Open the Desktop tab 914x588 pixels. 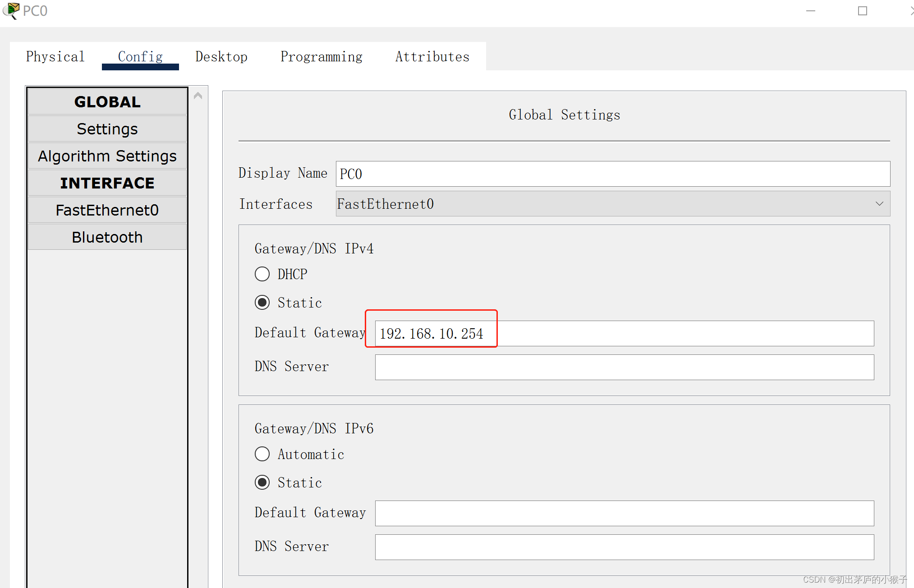pyautogui.click(x=221, y=57)
